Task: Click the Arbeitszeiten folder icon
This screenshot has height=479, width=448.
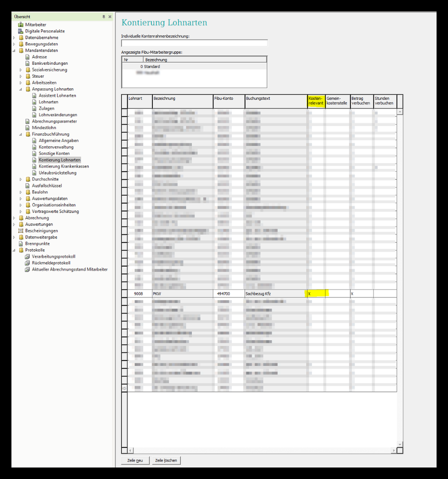Action: pos(28,82)
